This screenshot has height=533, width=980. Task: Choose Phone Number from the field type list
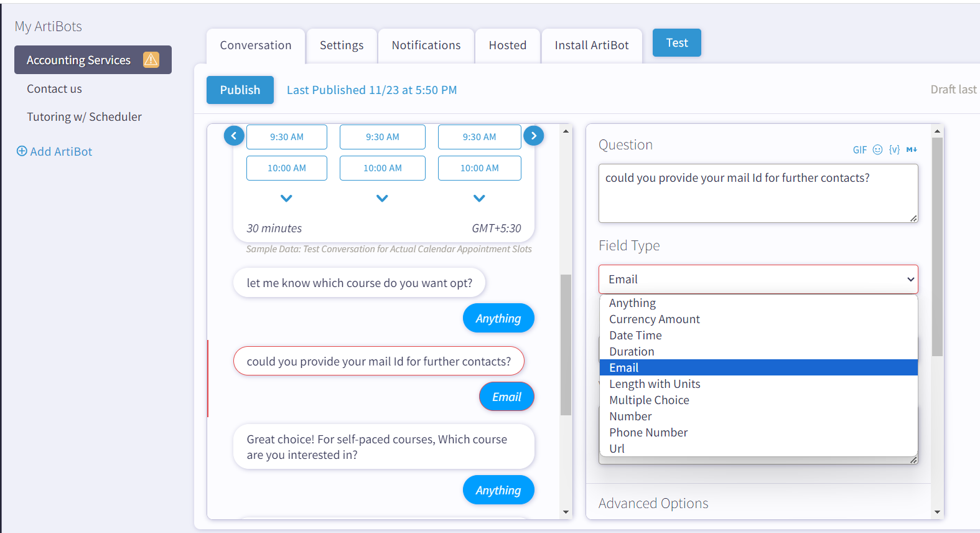pyautogui.click(x=648, y=433)
